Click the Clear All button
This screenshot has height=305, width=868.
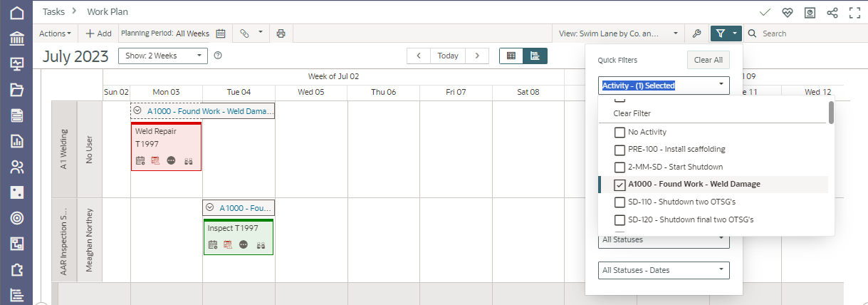(x=708, y=60)
